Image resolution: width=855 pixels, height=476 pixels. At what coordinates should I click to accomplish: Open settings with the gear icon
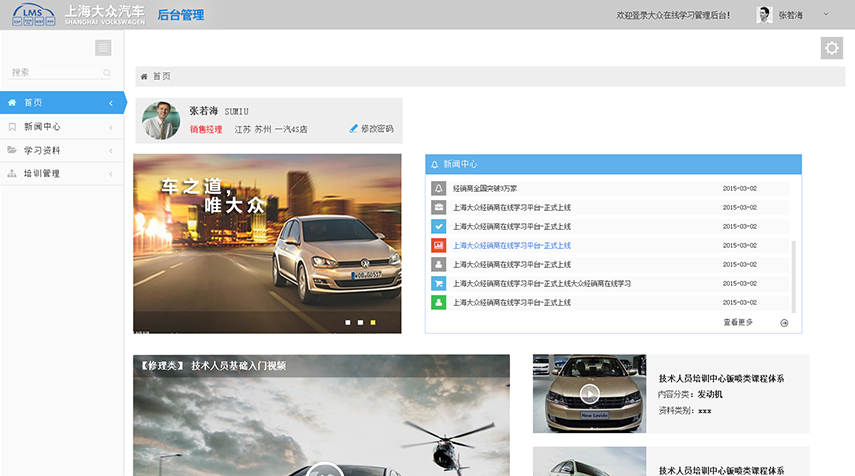[832, 48]
